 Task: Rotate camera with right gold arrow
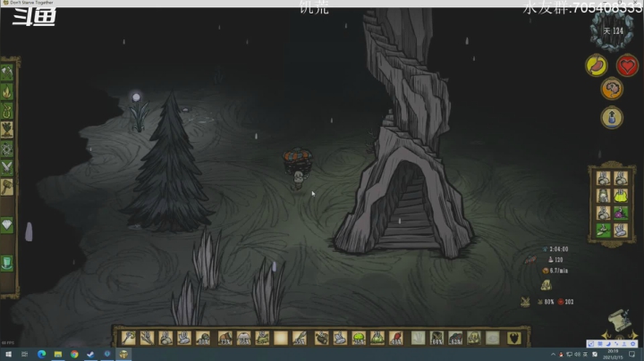click(x=634, y=335)
